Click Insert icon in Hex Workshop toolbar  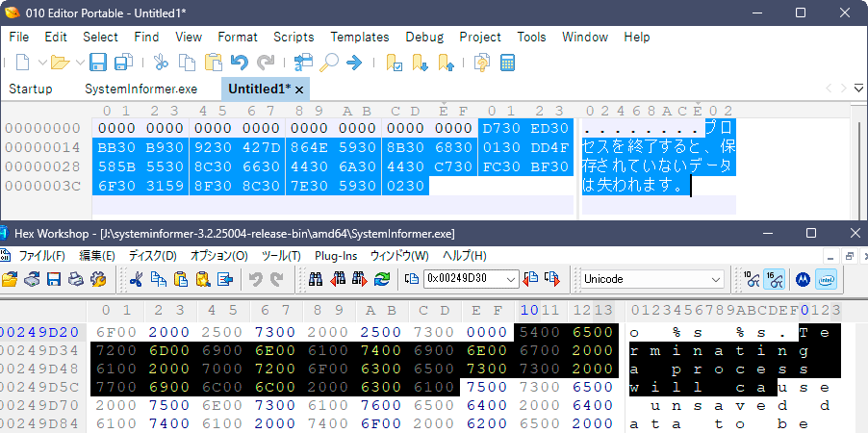[x=225, y=279]
